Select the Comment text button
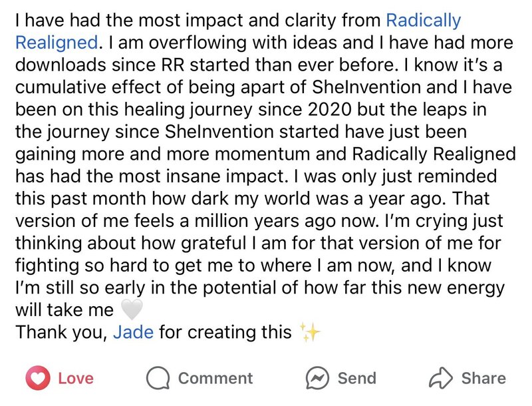 (x=215, y=378)
